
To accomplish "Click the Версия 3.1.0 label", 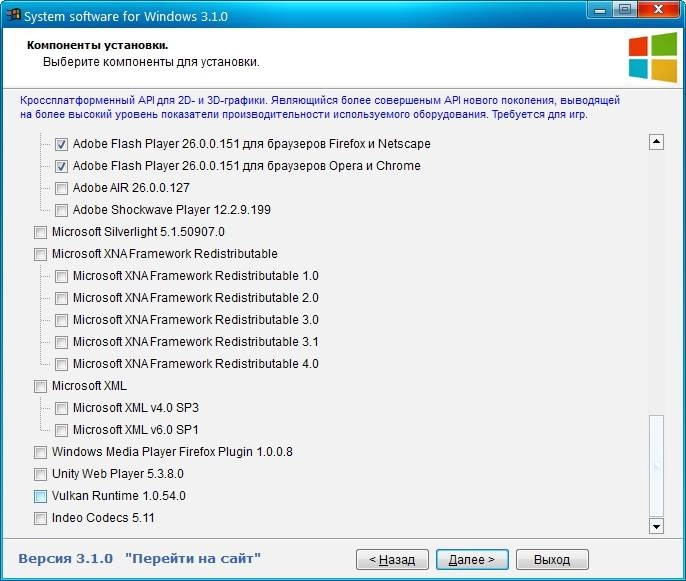I will pyautogui.click(x=66, y=559).
